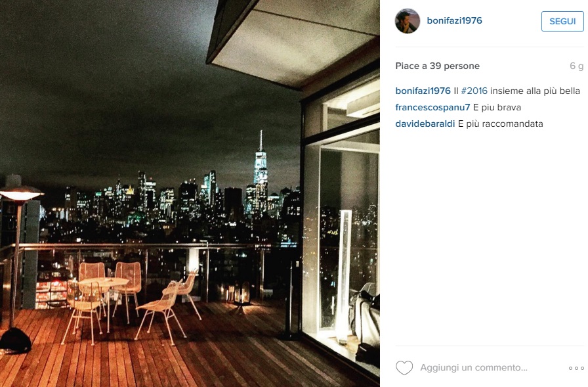Like the post with the heart icon
Viewport: 588px width, 387px height.
tap(404, 368)
